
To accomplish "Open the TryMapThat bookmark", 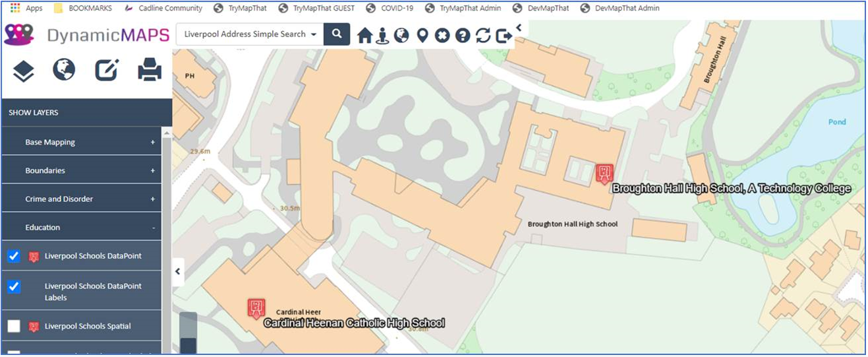I will (241, 8).
